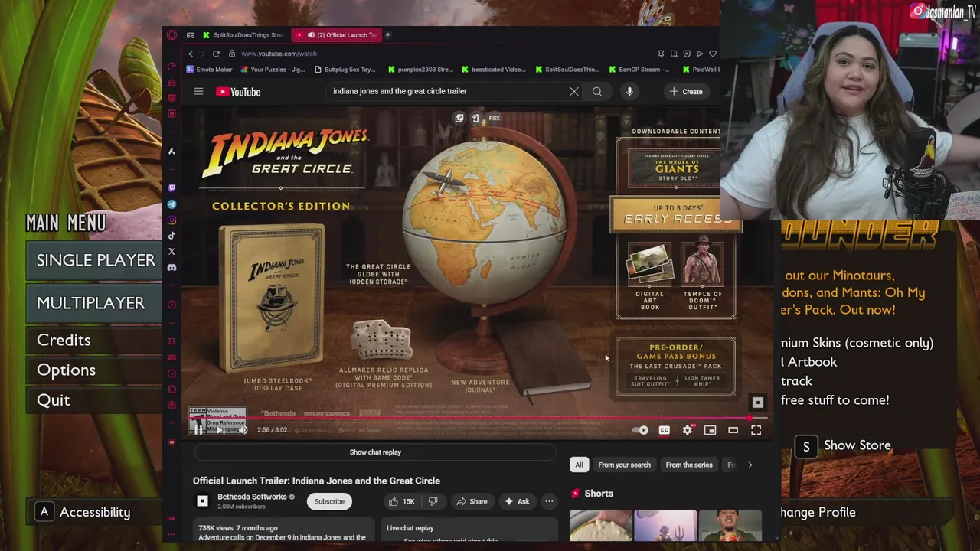The width and height of the screenshot is (980, 551).
Task: Open the first Shorts thumbnail
Action: click(601, 526)
